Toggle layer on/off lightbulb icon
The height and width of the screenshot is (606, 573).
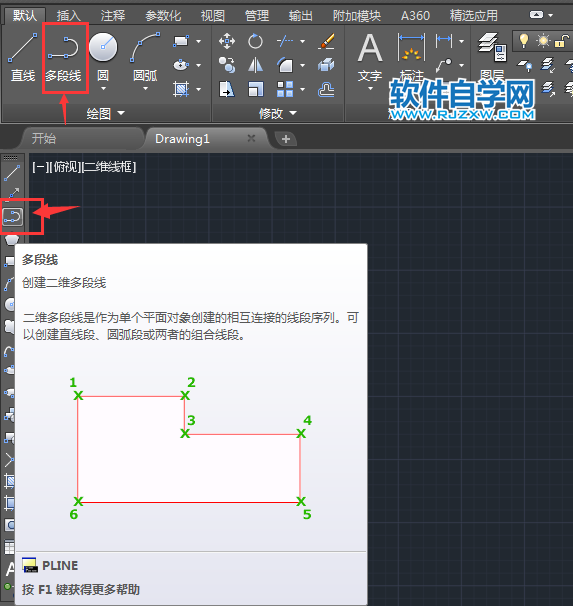524,40
